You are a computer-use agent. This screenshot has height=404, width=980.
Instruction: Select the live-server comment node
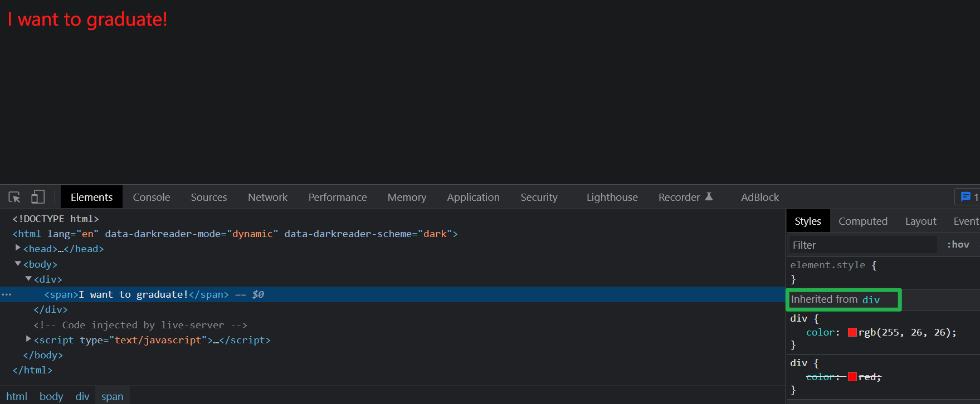click(x=140, y=325)
